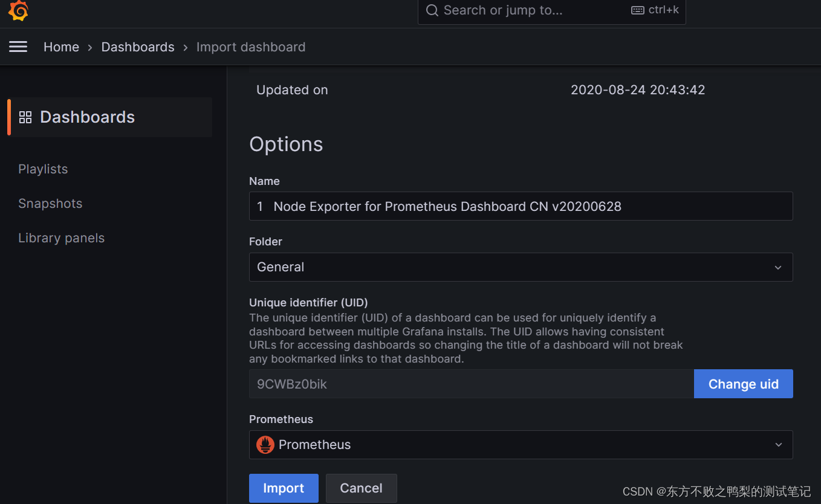Click the Dashboards grid icon in sidebar

click(x=25, y=117)
